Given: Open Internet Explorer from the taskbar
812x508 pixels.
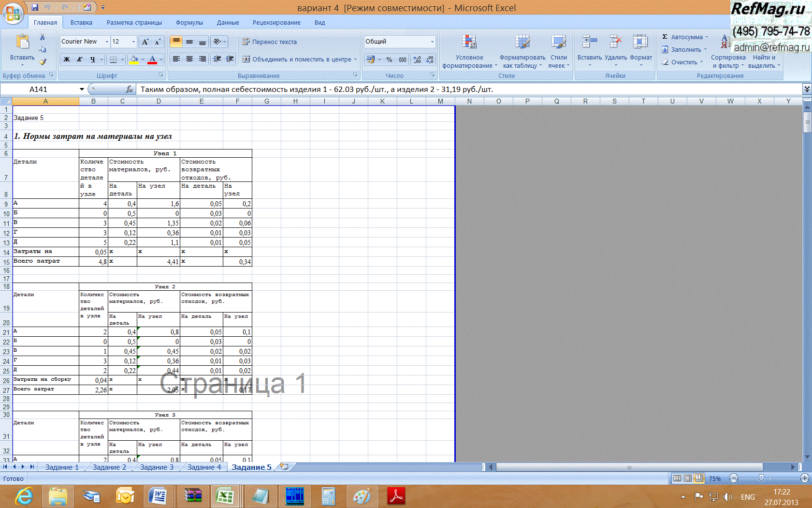Looking at the screenshot, I should (24, 497).
